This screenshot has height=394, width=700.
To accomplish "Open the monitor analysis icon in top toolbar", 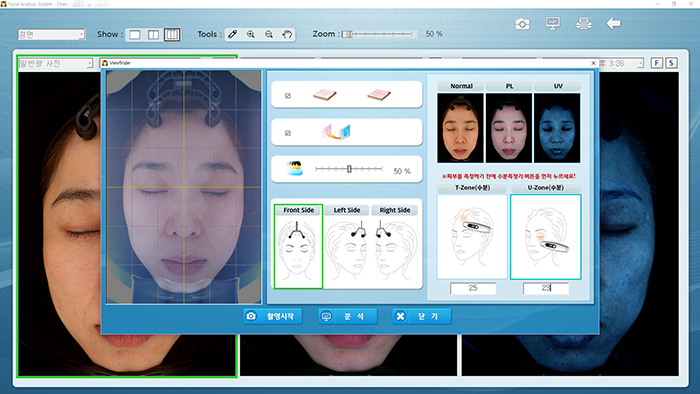I will pyautogui.click(x=553, y=23).
